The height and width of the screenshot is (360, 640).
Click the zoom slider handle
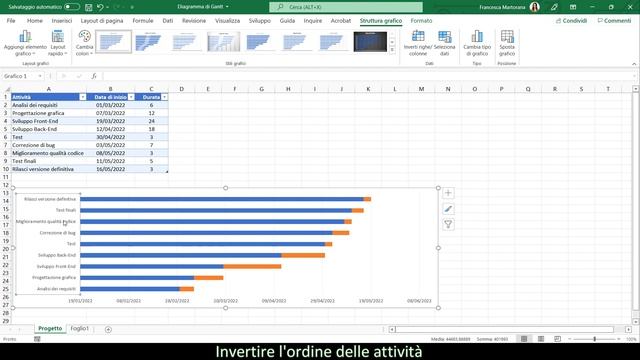[x=595, y=339]
